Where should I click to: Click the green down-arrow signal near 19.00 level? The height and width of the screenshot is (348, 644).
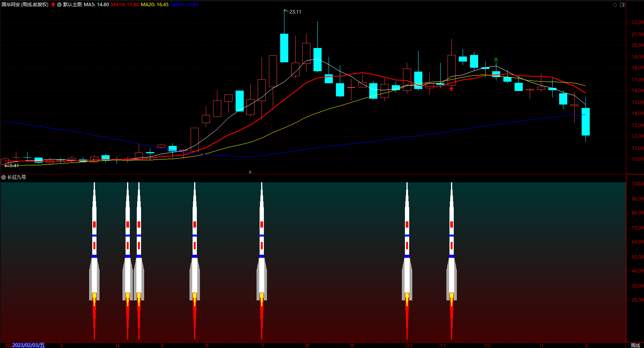pos(496,60)
